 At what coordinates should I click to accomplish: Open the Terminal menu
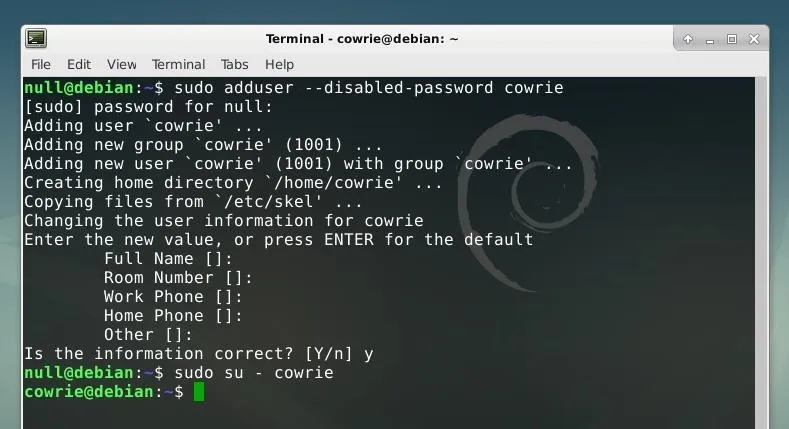[179, 65]
